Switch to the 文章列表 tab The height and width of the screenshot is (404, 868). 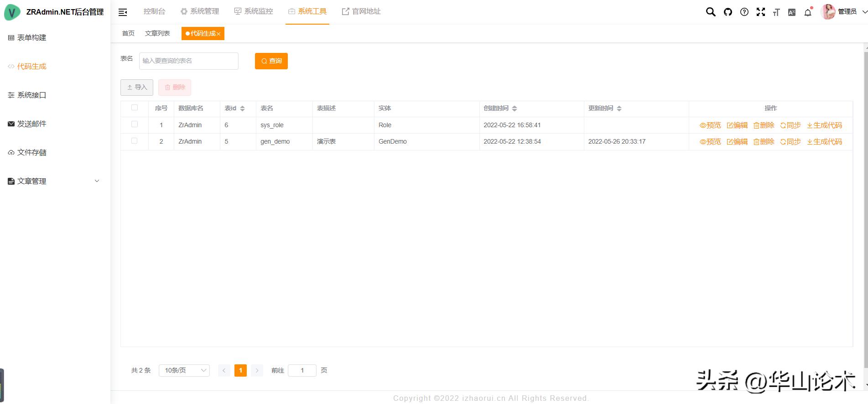157,33
